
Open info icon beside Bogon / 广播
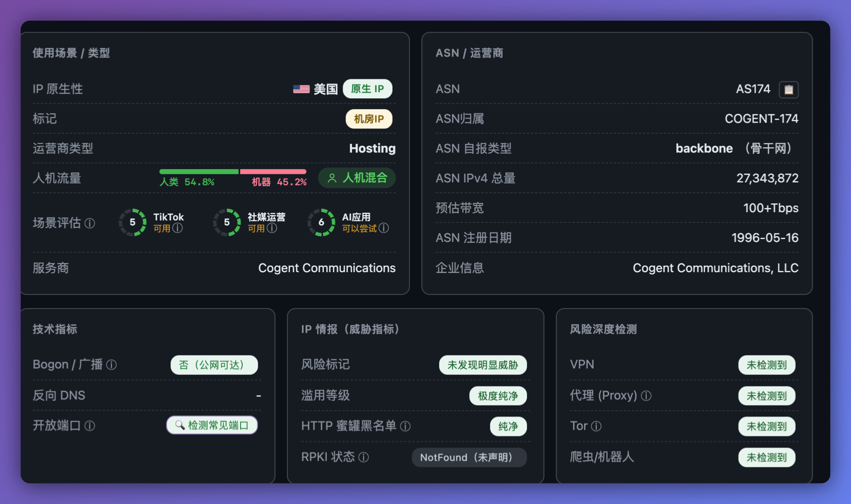[112, 365]
